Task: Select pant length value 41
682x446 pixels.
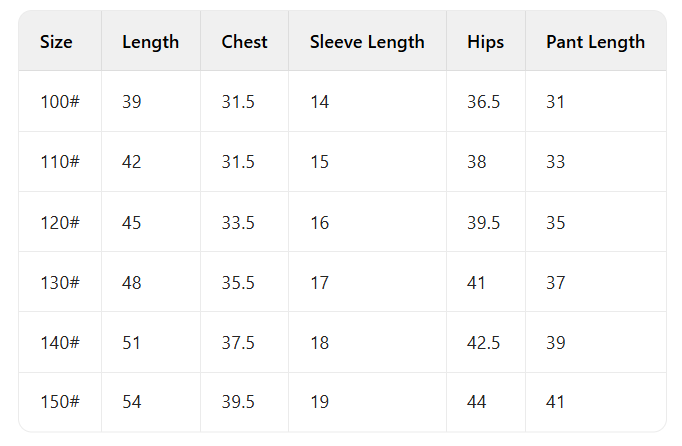Action: click(x=556, y=402)
